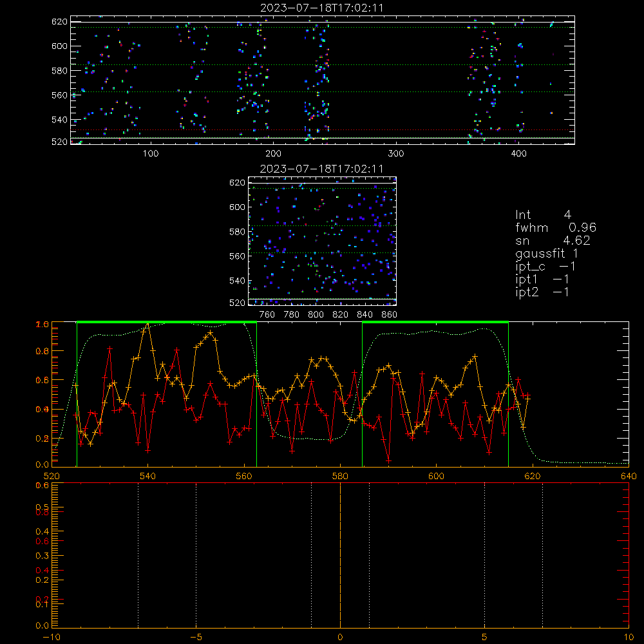Viewport: 644px width, 644px height.
Task: Click x-axis label 5 on bottom plot
Action: (485, 638)
